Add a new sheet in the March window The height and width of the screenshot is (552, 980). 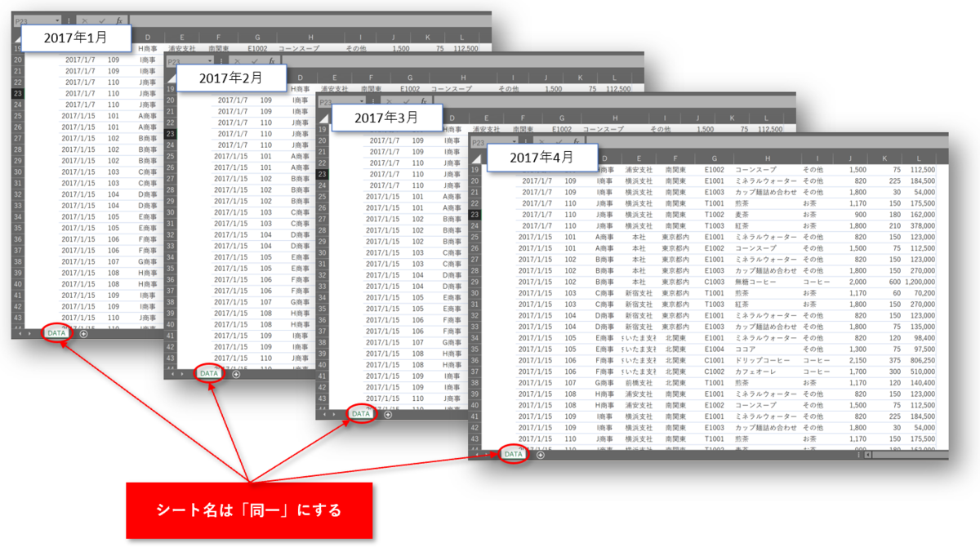[388, 414]
